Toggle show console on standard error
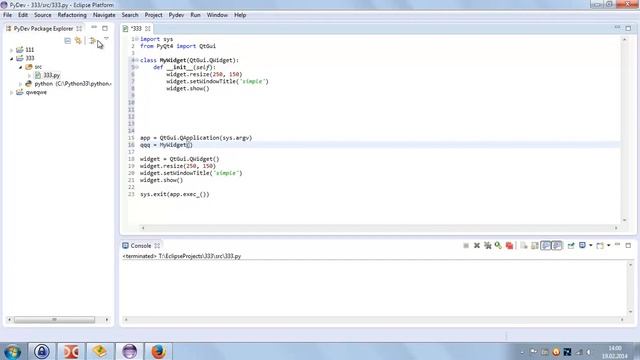The image size is (640, 360). 557,246
